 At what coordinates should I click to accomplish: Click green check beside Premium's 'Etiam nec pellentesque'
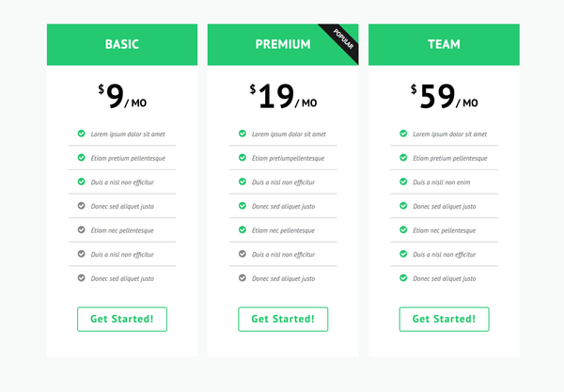[x=243, y=229]
